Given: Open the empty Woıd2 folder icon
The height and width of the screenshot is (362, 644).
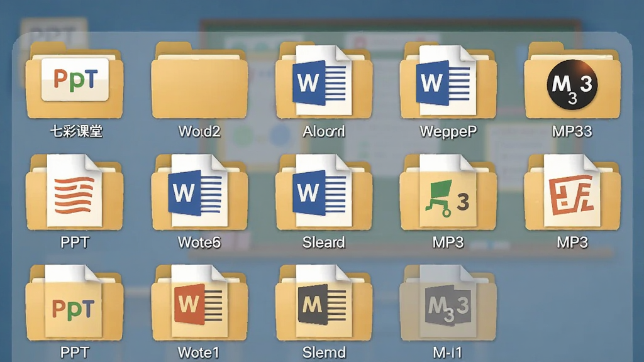Looking at the screenshot, I should [x=199, y=80].
